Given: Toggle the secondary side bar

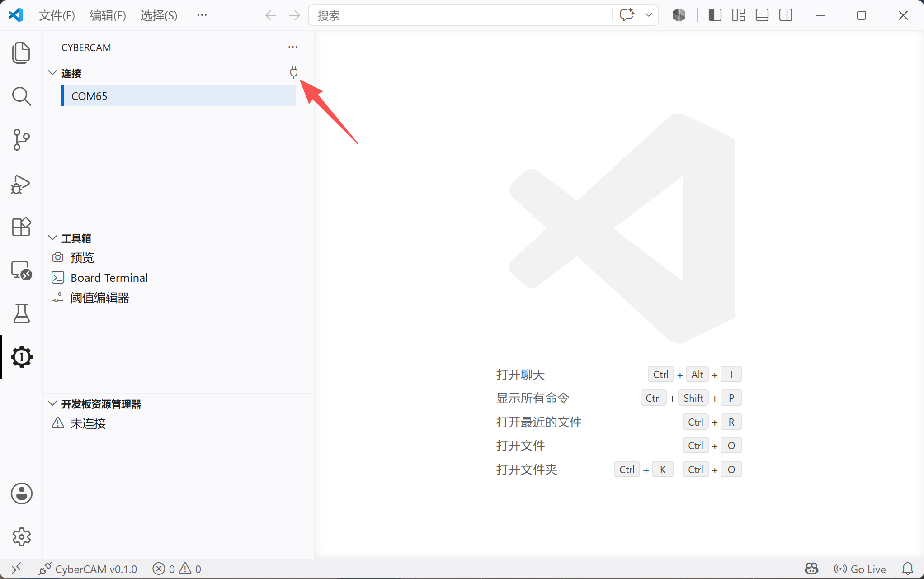Looking at the screenshot, I should coord(786,15).
